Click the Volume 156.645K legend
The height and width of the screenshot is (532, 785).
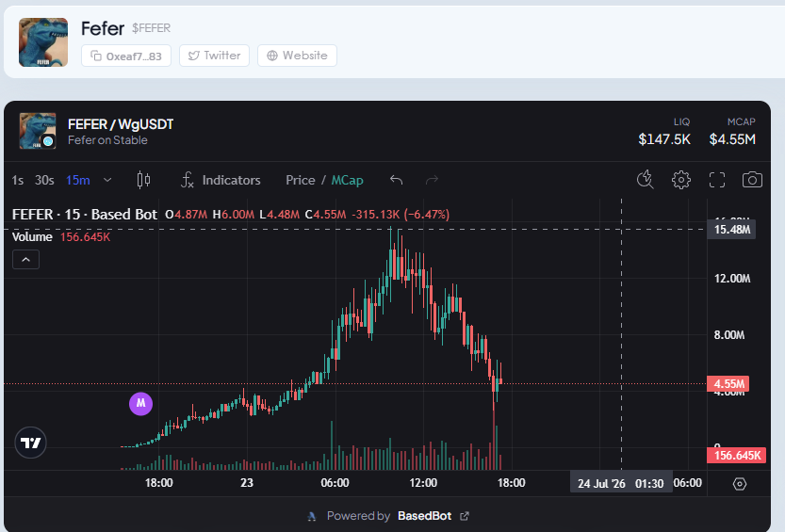[x=61, y=237]
